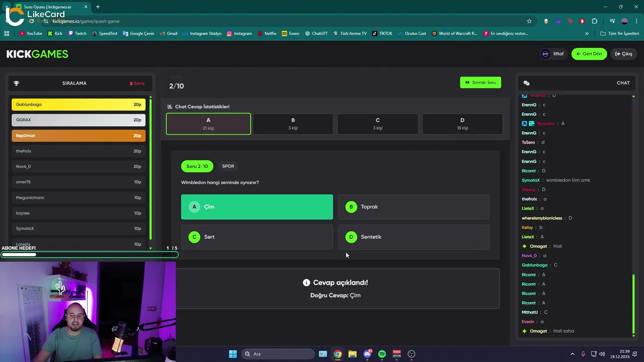Open ChatGPT bookmark
Viewport: 644px width, 362px height.
tap(316, 34)
